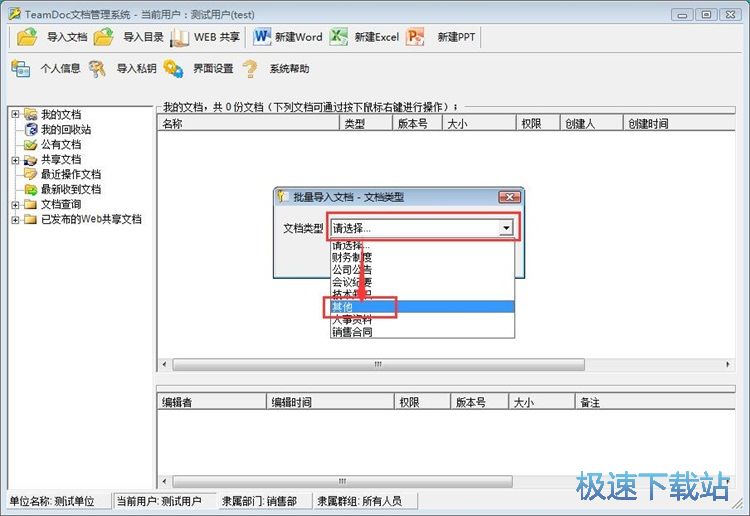The image size is (750, 516).
Task: Click 隶属群组: 所有人员 in status bar
Action: coord(360,501)
